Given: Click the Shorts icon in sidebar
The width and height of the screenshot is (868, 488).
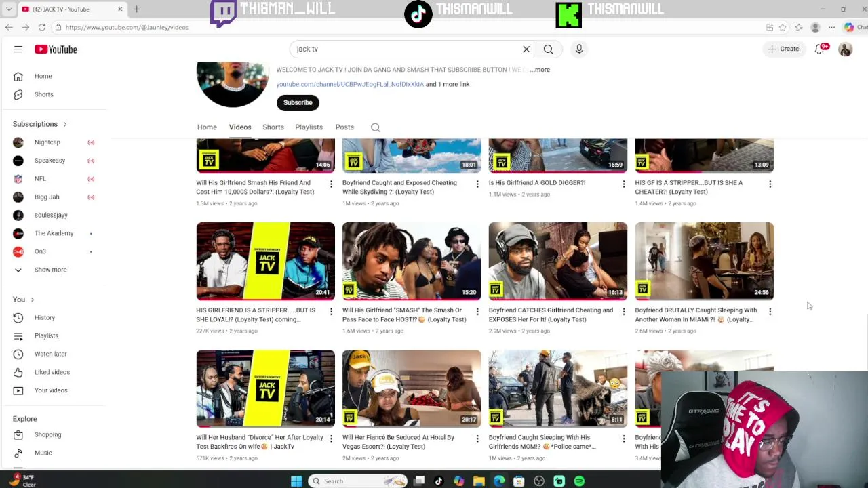Looking at the screenshot, I should point(18,94).
